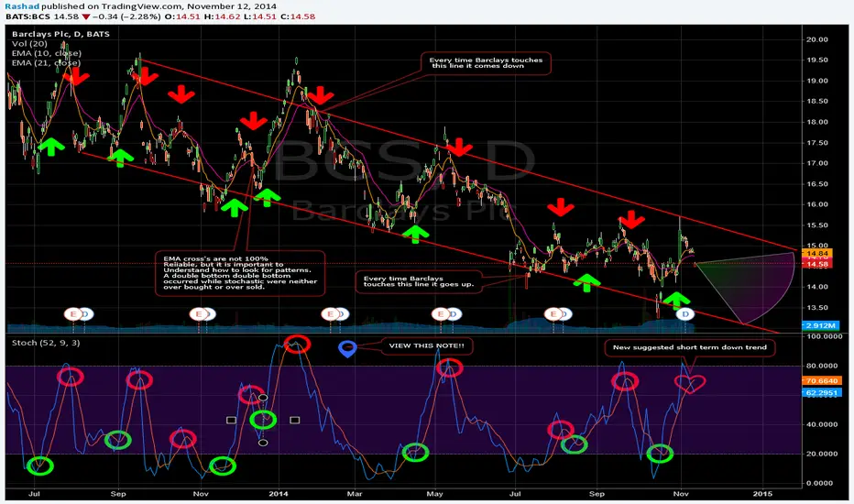Click the 13.50 price axis label
Image resolution: width=854 pixels, height=504 pixels.
(x=817, y=307)
